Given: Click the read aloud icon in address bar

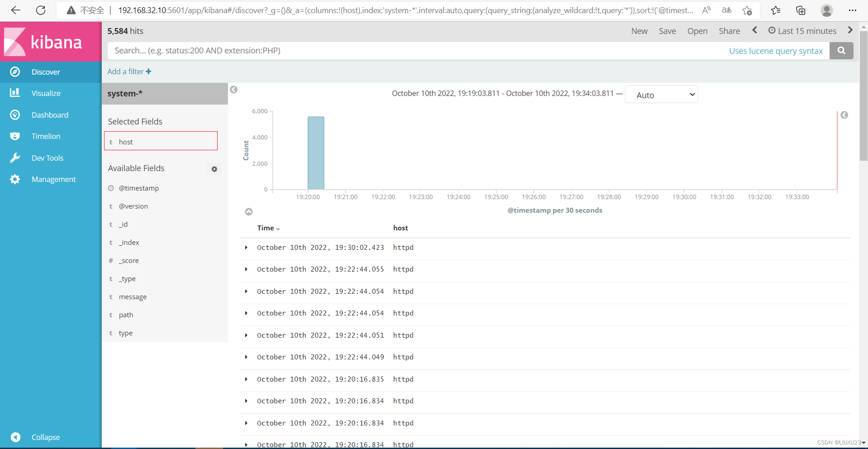Looking at the screenshot, I should [706, 10].
